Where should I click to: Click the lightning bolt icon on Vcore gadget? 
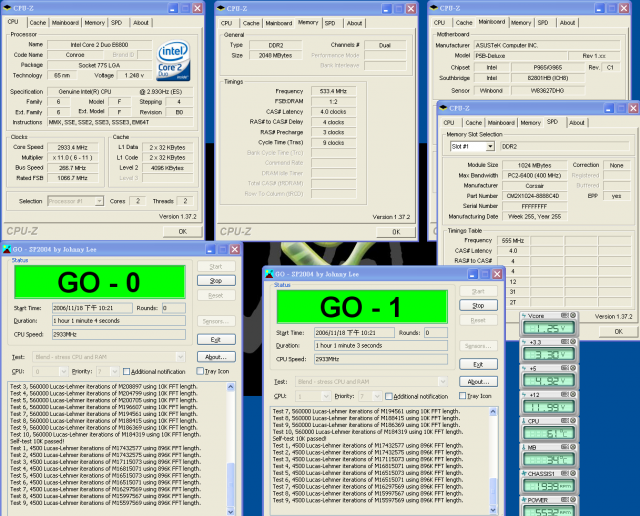pos(524,316)
